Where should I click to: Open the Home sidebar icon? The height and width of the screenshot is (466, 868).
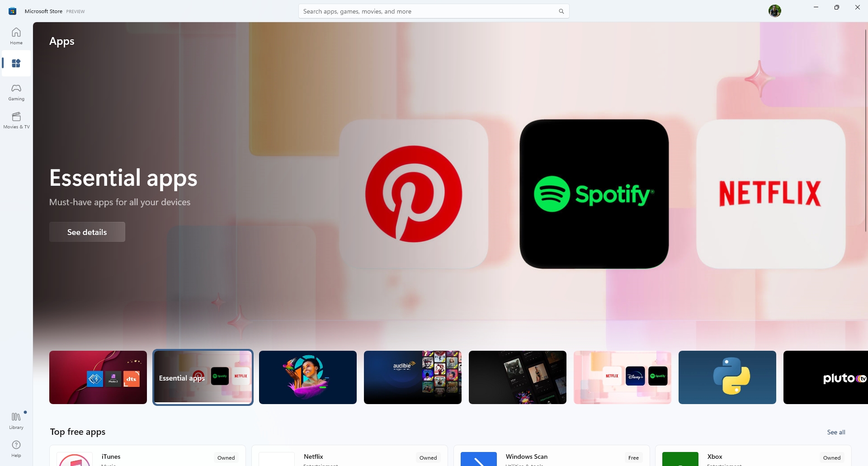16,36
